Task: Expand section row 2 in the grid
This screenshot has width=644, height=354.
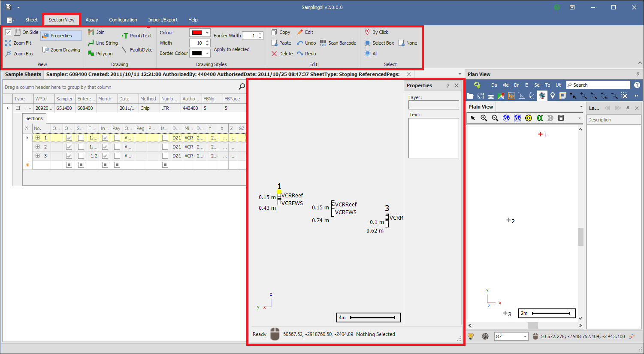Action: point(37,147)
